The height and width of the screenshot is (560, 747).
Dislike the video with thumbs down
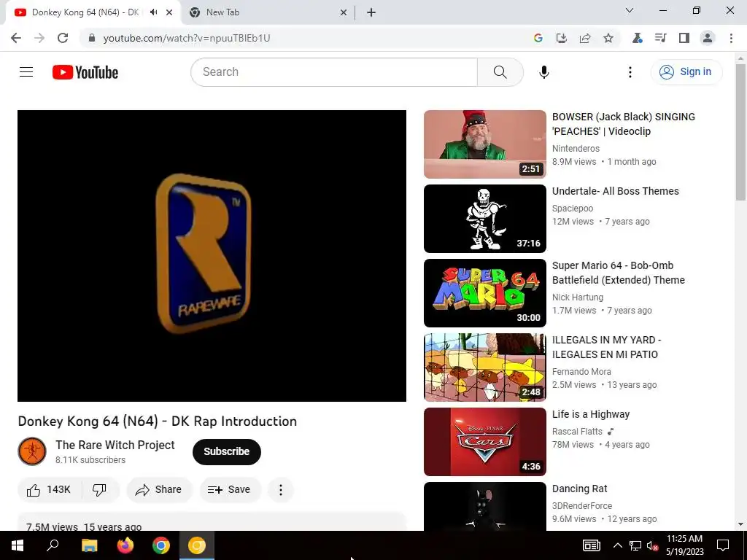(x=99, y=489)
